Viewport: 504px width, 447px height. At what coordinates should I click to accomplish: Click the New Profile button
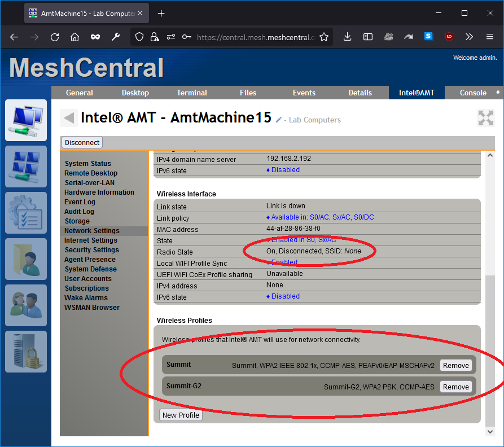180,415
